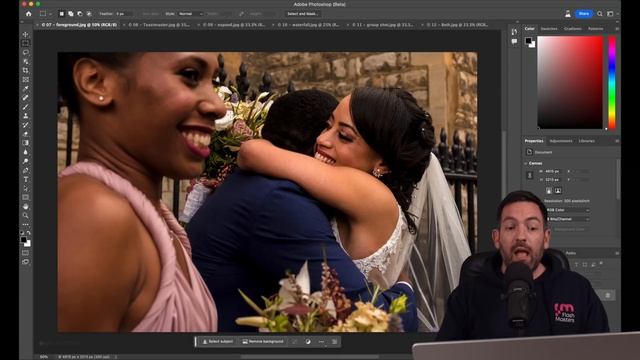Toggle the canvas width-height link constraint

530,176
